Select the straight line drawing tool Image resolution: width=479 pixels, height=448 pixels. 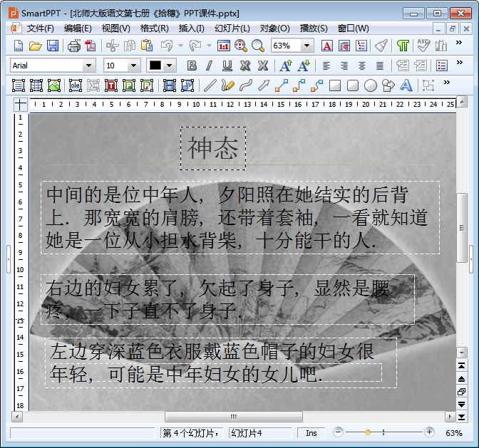point(210,85)
